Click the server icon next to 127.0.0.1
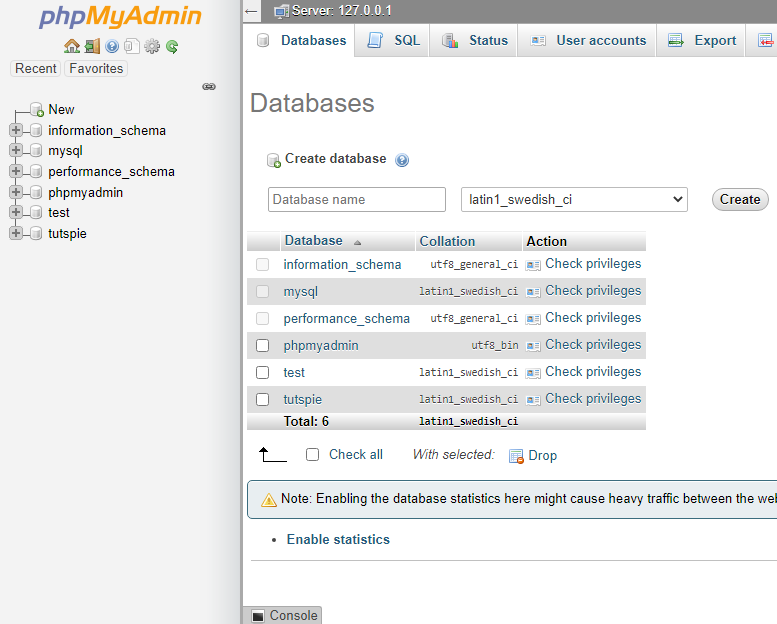This screenshot has width=777, height=624. [x=281, y=11]
